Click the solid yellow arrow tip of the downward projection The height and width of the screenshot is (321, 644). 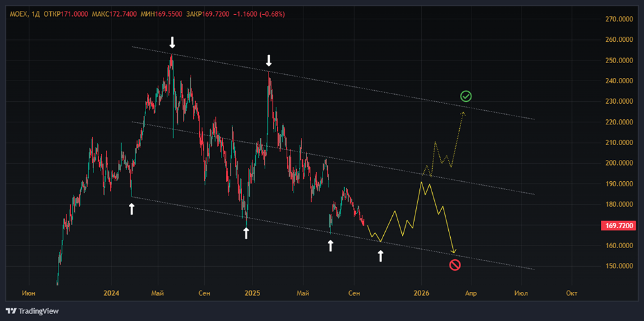(x=453, y=251)
